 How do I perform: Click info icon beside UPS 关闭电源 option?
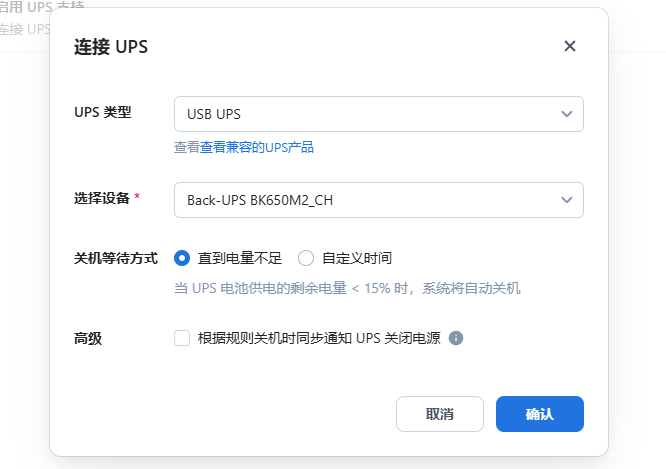[456, 338]
